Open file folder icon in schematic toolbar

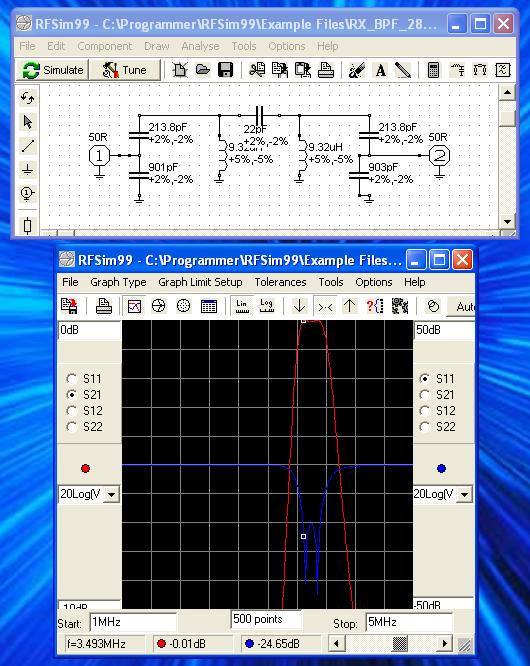click(203, 70)
